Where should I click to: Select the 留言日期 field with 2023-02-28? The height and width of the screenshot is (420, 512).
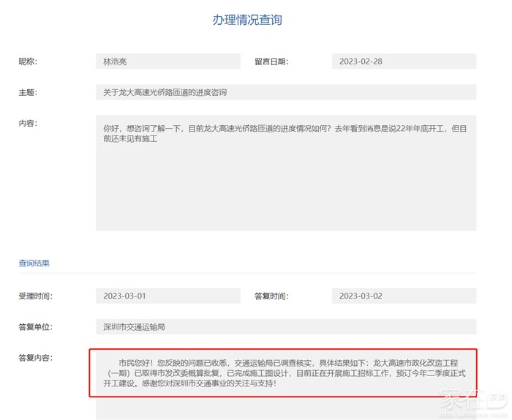(403, 61)
